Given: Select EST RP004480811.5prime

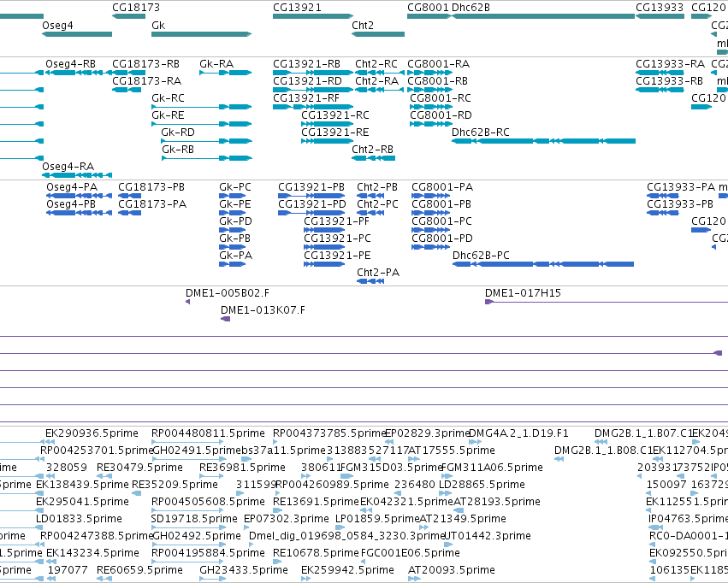Looking at the screenshot, I should point(209,433).
